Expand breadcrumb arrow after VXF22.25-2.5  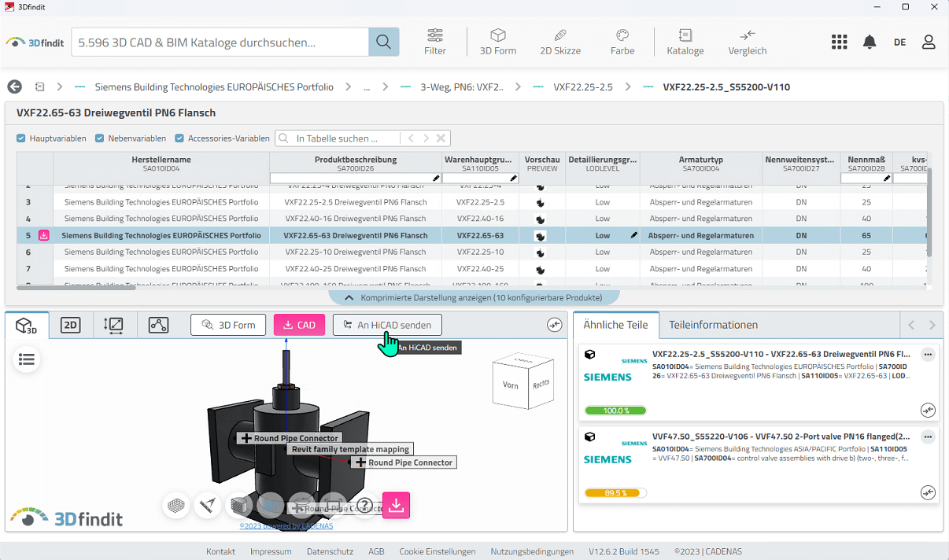click(x=628, y=87)
